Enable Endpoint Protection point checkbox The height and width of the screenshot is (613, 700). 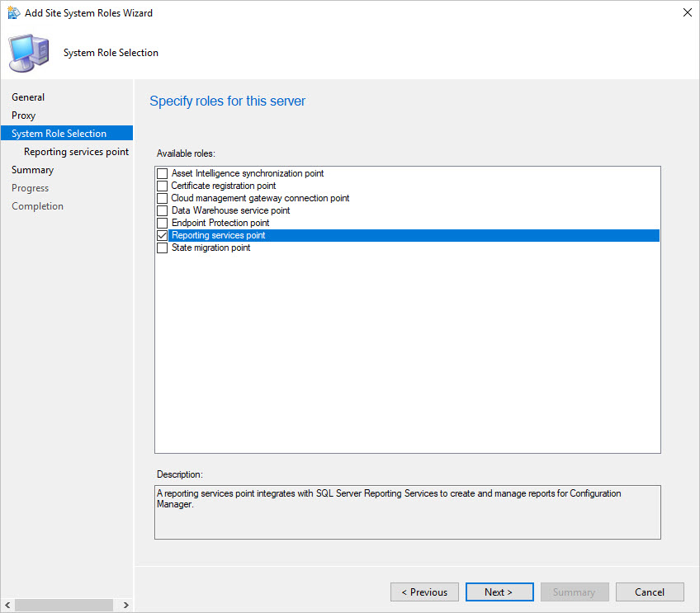pos(162,223)
